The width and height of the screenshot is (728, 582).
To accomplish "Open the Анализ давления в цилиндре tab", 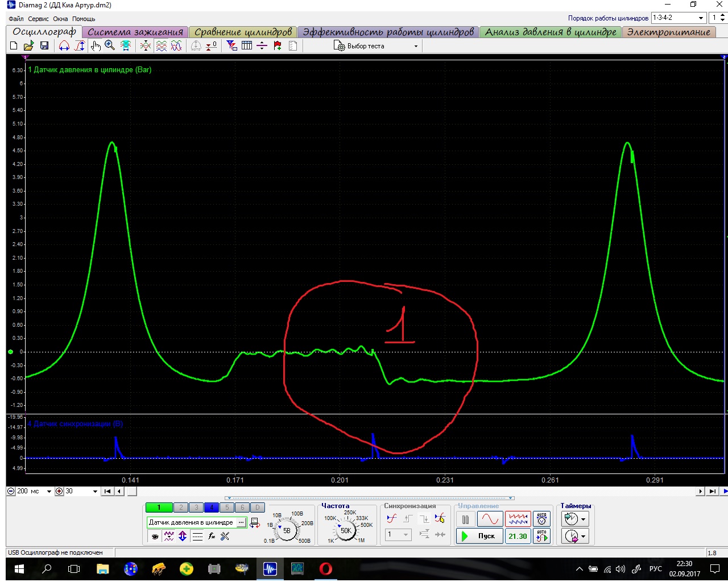I will point(551,32).
